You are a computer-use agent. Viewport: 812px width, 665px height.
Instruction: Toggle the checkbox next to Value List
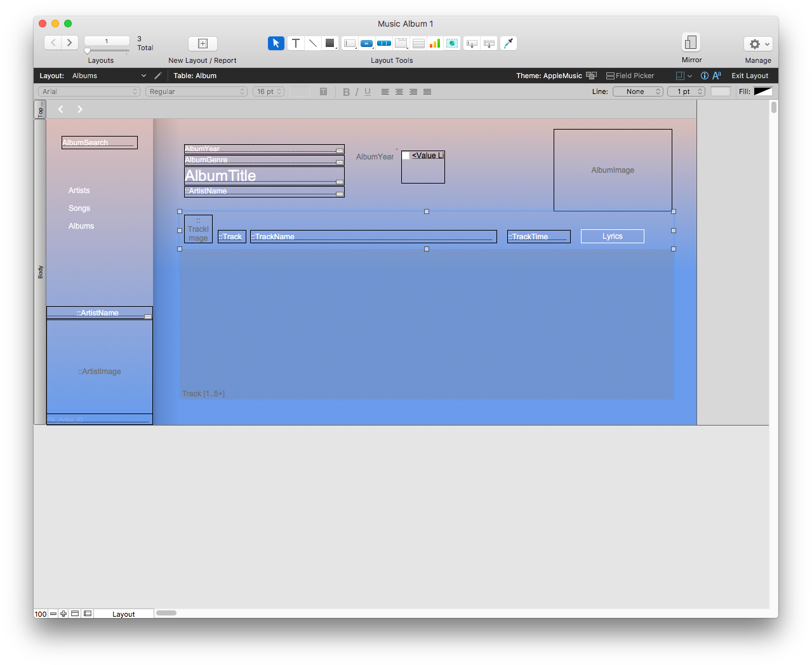point(406,156)
